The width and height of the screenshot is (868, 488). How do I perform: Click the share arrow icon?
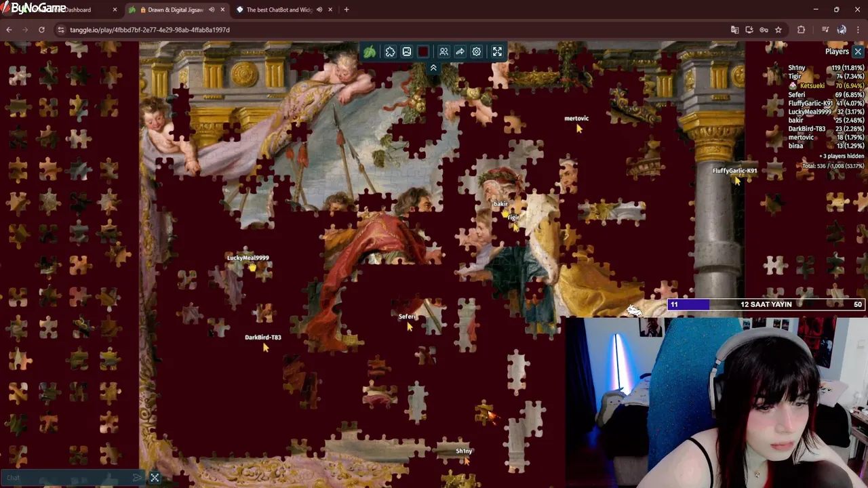point(460,52)
